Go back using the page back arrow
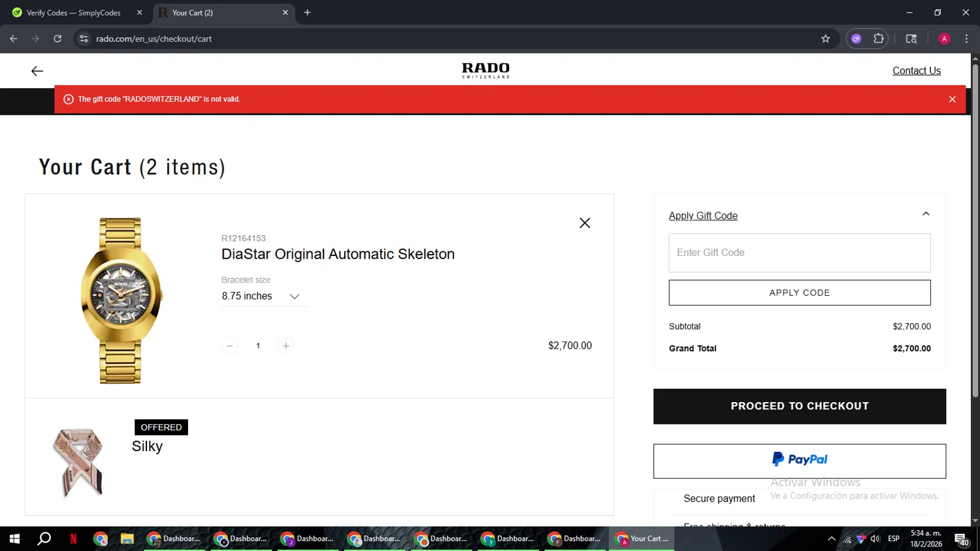The width and height of the screenshot is (980, 551). pos(37,71)
